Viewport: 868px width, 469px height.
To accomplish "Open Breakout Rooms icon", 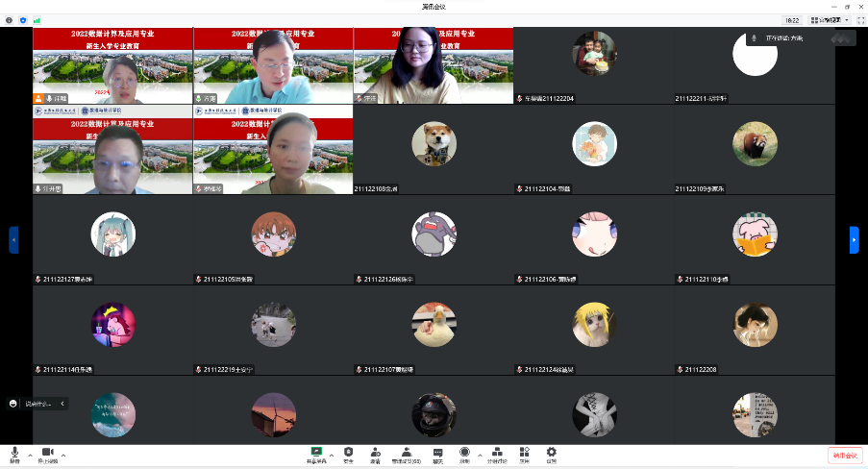I will (x=496, y=453).
